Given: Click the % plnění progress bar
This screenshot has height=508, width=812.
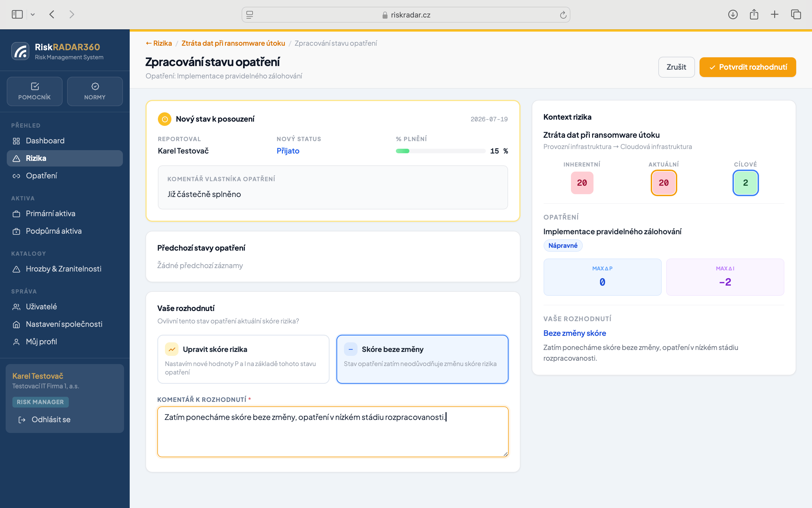Looking at the screenshot, I should pos(441,151).
